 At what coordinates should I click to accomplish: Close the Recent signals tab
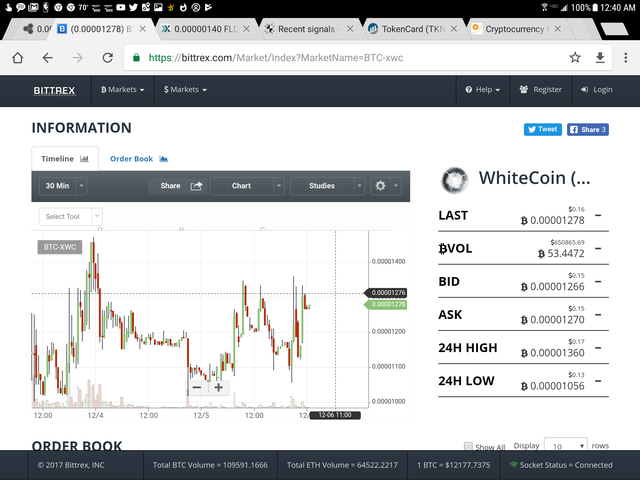[x=350, y=29]
